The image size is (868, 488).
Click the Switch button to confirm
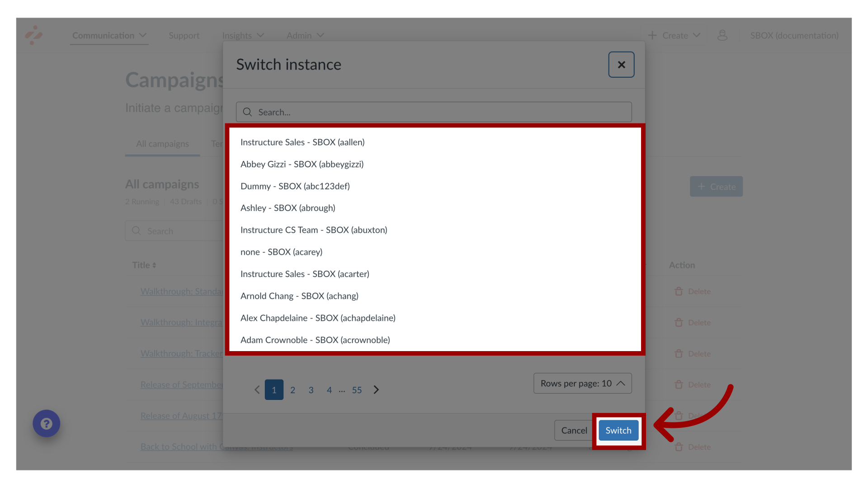point(618,430)
